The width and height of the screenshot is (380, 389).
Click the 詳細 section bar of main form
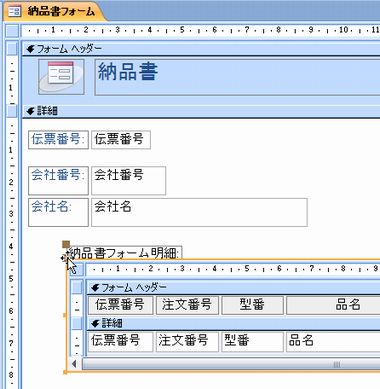(201, 111)
